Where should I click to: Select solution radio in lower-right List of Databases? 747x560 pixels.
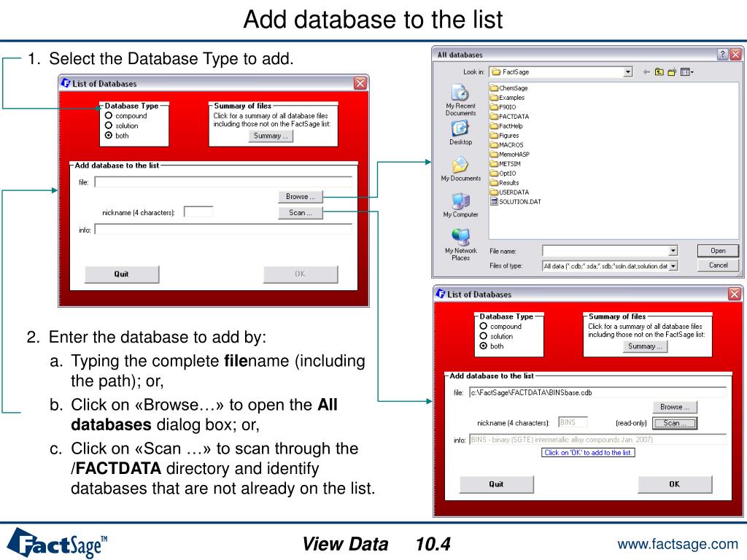(x=484, y=336)
